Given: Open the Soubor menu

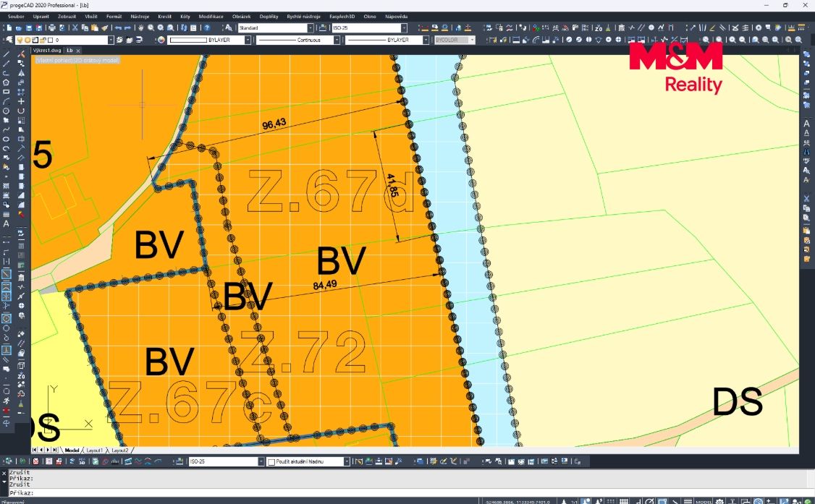Looking at the screenshot, I should click(16, 17).
